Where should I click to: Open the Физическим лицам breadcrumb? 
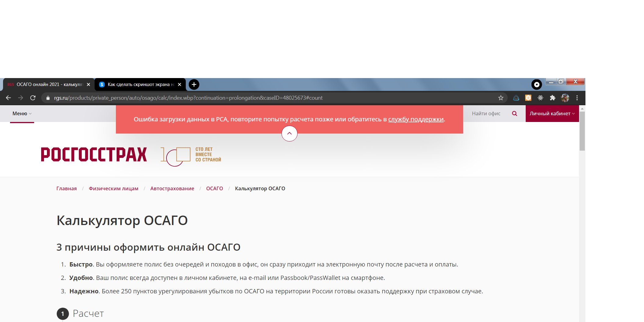[113, 188]
